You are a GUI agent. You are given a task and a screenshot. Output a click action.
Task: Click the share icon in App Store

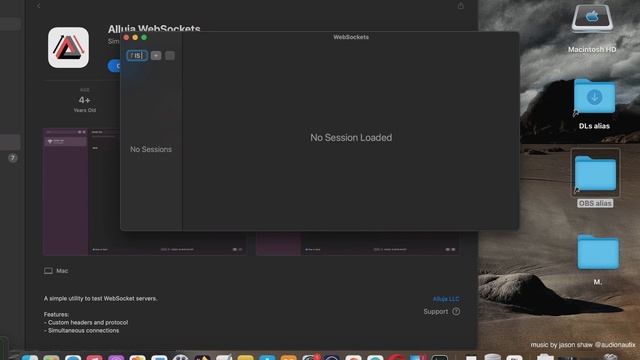[460, 6]
